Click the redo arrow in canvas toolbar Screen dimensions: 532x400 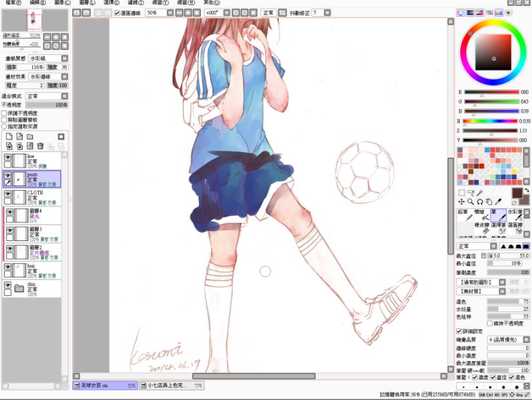(x=87, y=12)
